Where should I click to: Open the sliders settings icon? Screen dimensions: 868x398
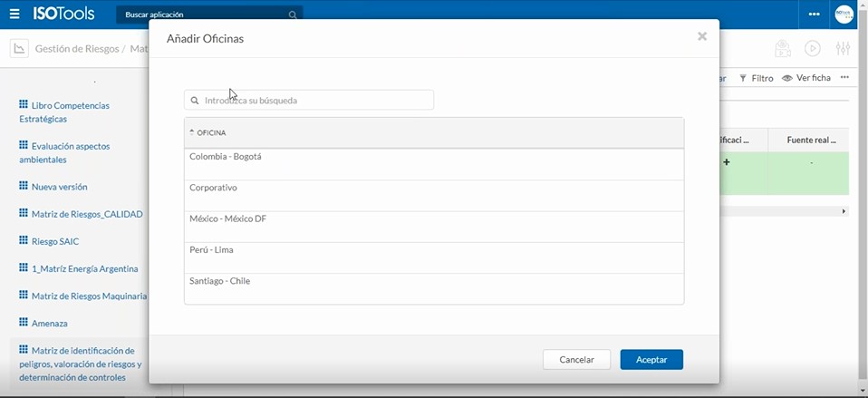[843, 49]
